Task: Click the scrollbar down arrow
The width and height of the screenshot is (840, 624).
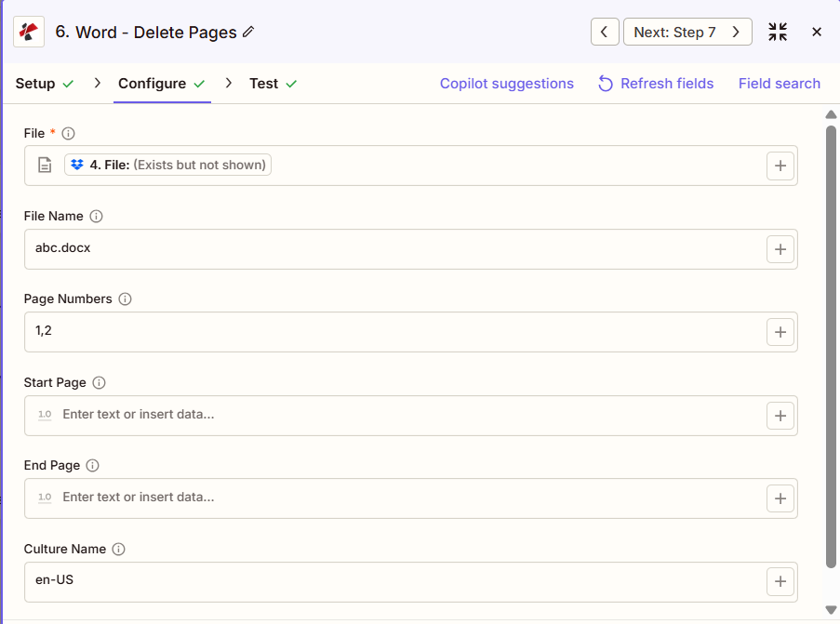Action: 831,610
